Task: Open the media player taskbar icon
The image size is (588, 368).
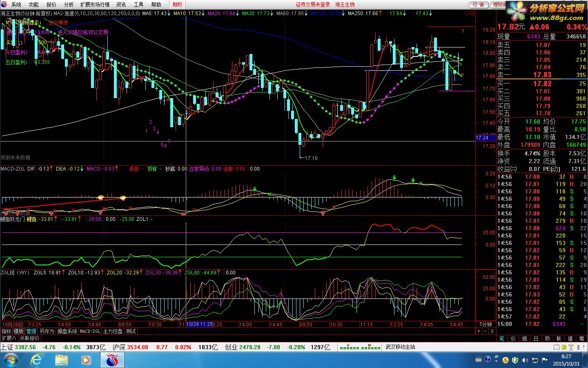Action: click(86, 360)
